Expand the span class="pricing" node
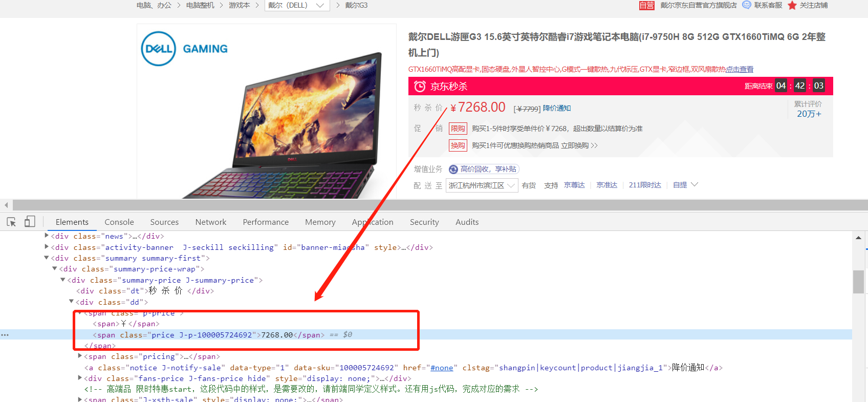Image resolution: width=868 pixels, height=402 pixels. tap(79, 356)
